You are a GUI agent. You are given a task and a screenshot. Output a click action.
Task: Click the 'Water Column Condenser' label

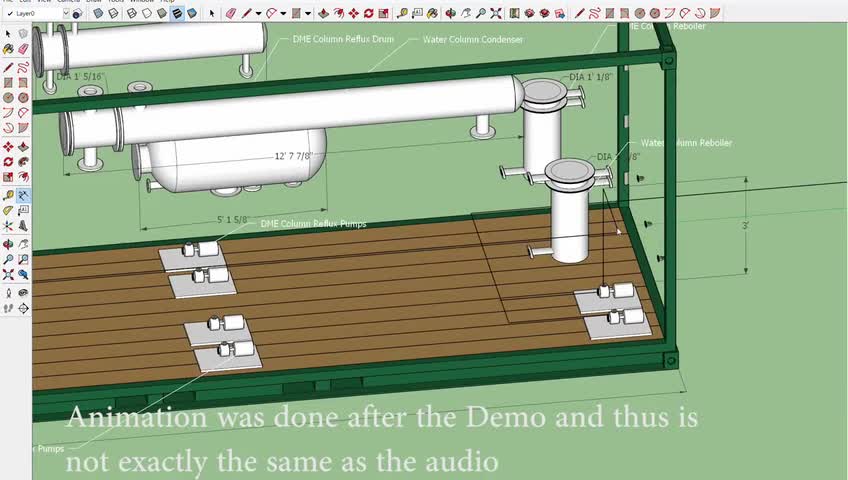point(473,39)
